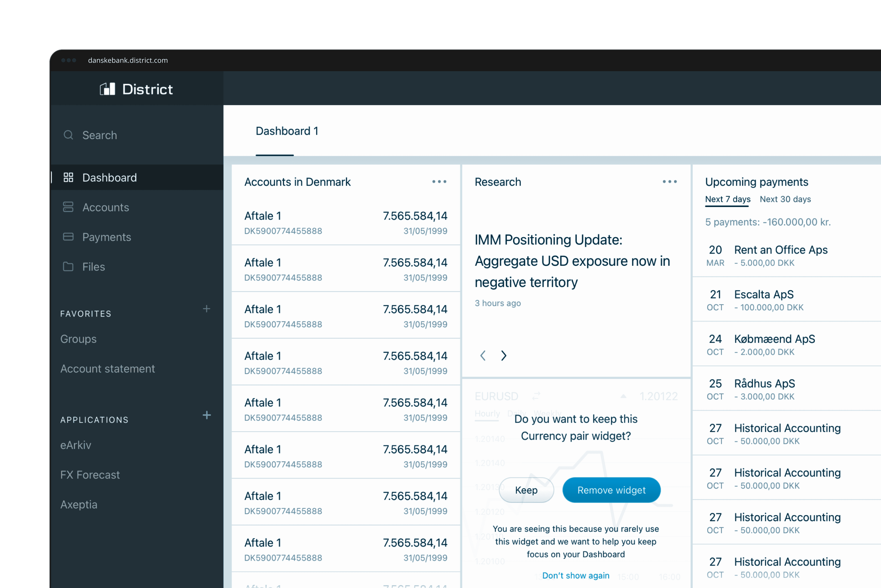Image resolution: width=881 pixels, height=588 pixels.
Task: Click the Accounts stack icon in sidebar
Action: click(68, 207)
